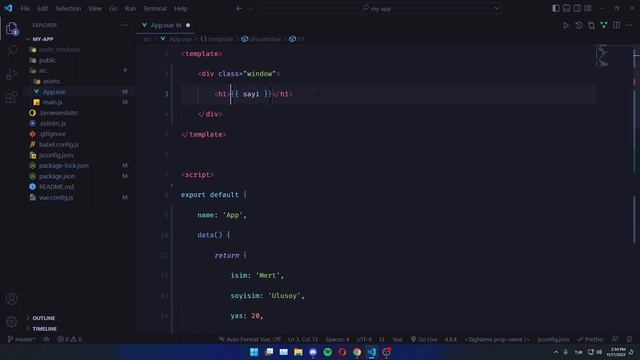Click the div.window breadcrumb segment

point(262,39)
